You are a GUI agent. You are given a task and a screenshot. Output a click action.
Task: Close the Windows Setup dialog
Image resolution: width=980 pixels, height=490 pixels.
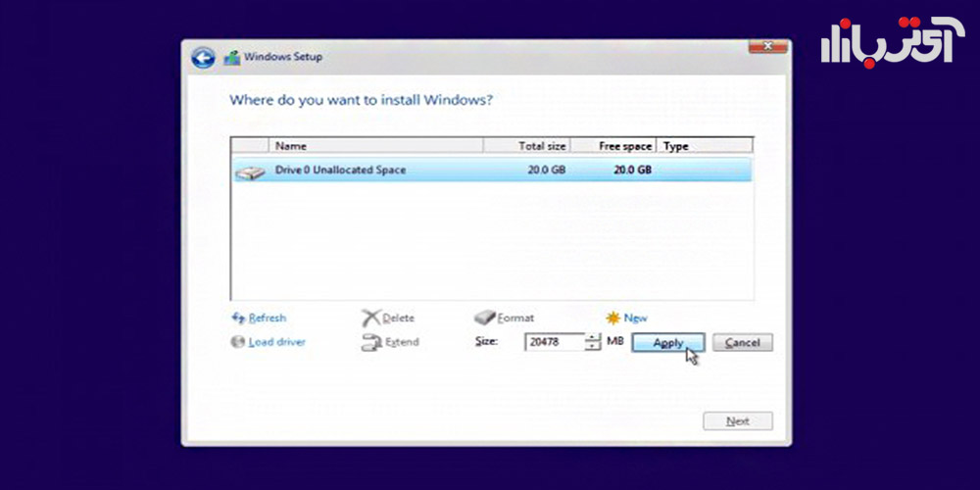coord(768,46)
